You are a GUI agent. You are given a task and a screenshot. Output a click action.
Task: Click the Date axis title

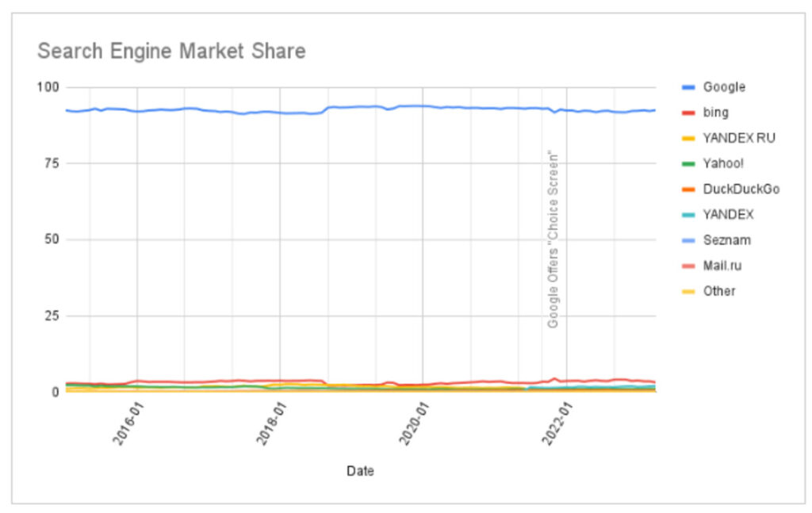pos(360,471)
